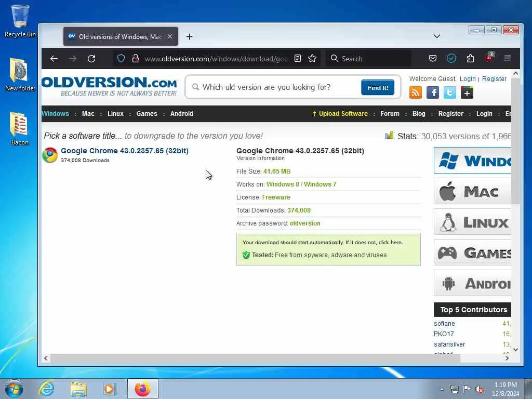This screenshot has height=399, width=532.
Task: Reload the page with the refresh icon
Action: point(91,59)
